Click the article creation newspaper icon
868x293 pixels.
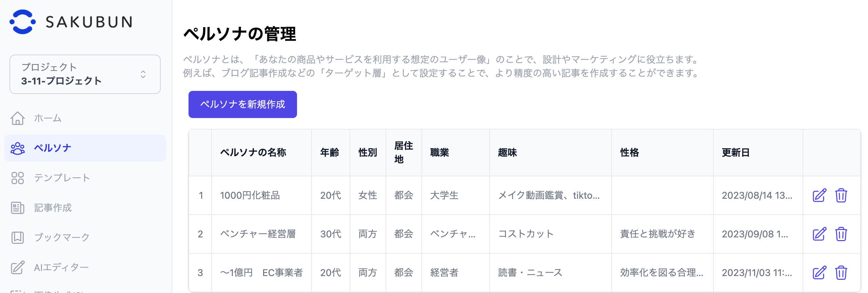18,208
